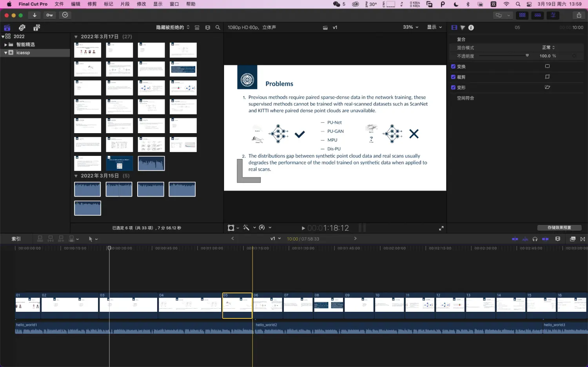Viewport: 588px width, 367px height.
Task: Click the 索引 index button
Action: click(16, 239)
